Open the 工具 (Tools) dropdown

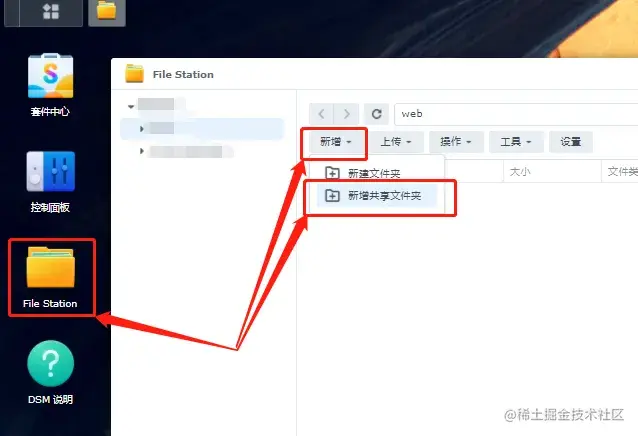(x=516, y=142)
